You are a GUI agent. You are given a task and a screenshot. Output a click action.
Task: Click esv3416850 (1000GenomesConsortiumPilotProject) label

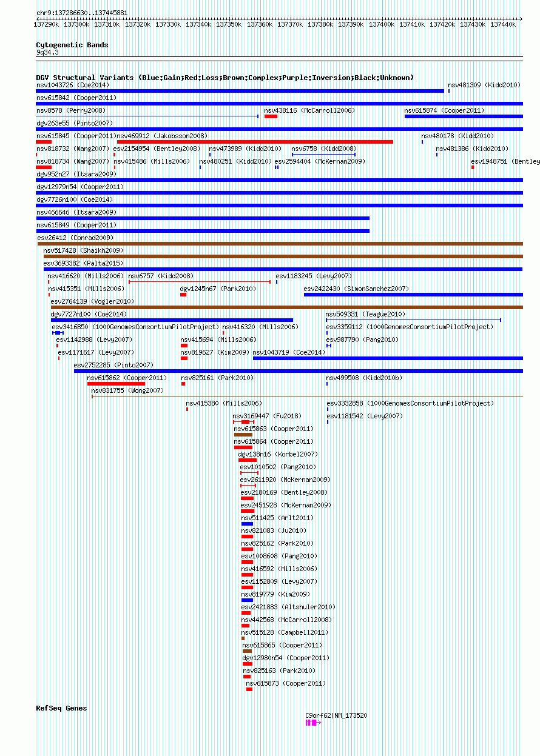click(x=135, y=327)
